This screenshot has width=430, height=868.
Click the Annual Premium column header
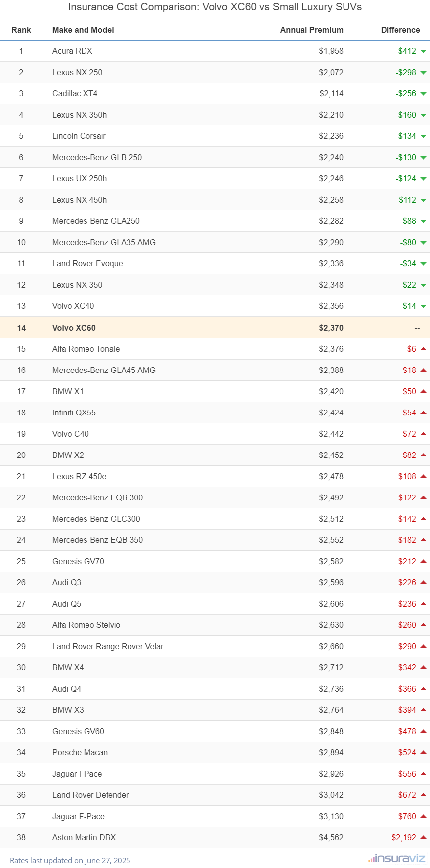click(311, 30)
